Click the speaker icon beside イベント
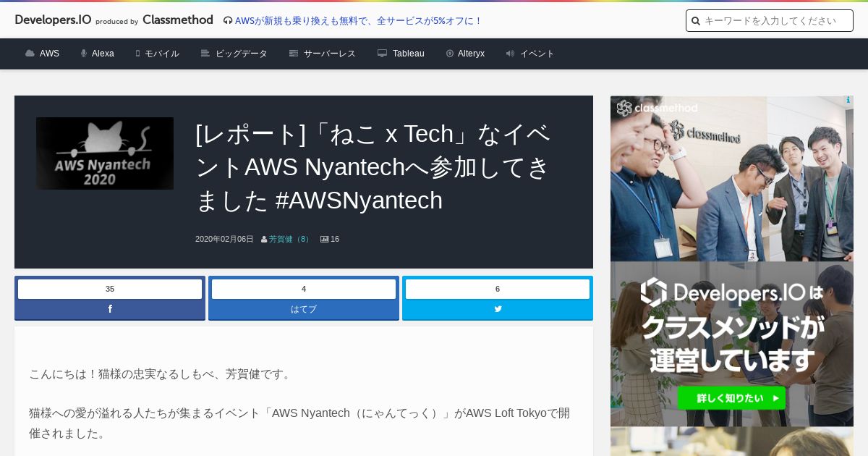868x456 pixels. pos(511,54)
